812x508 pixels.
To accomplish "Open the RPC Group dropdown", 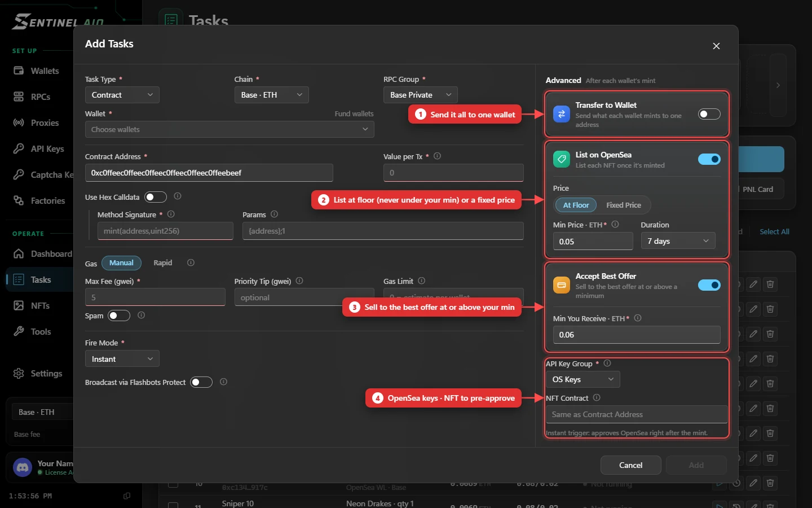I will [x=421, y=95].
